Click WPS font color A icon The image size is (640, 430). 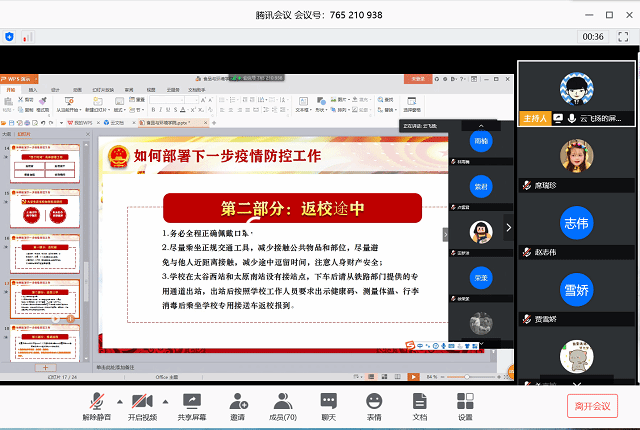(x=183, y=110)
